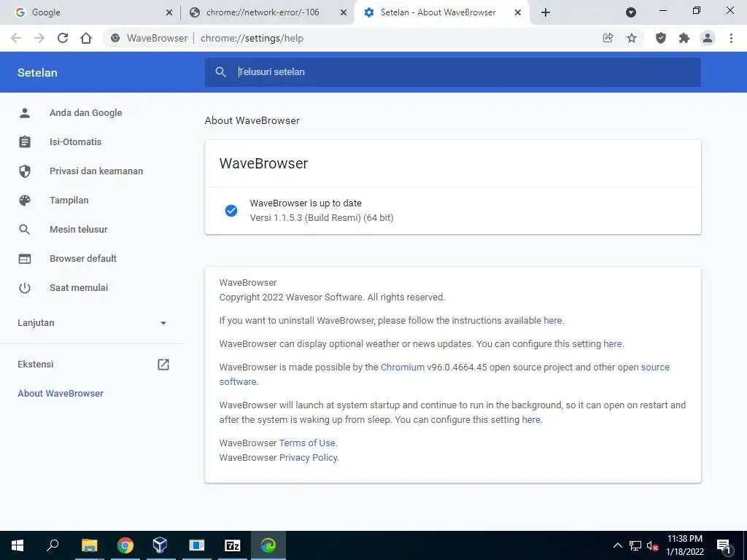Open the Privacy Policy link
Screen dimensions: 747x560
[x=309, y=458]
